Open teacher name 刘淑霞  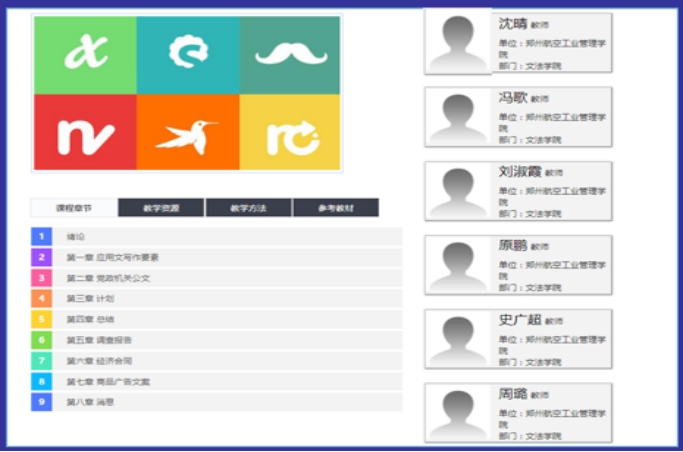tap(520, 172)
